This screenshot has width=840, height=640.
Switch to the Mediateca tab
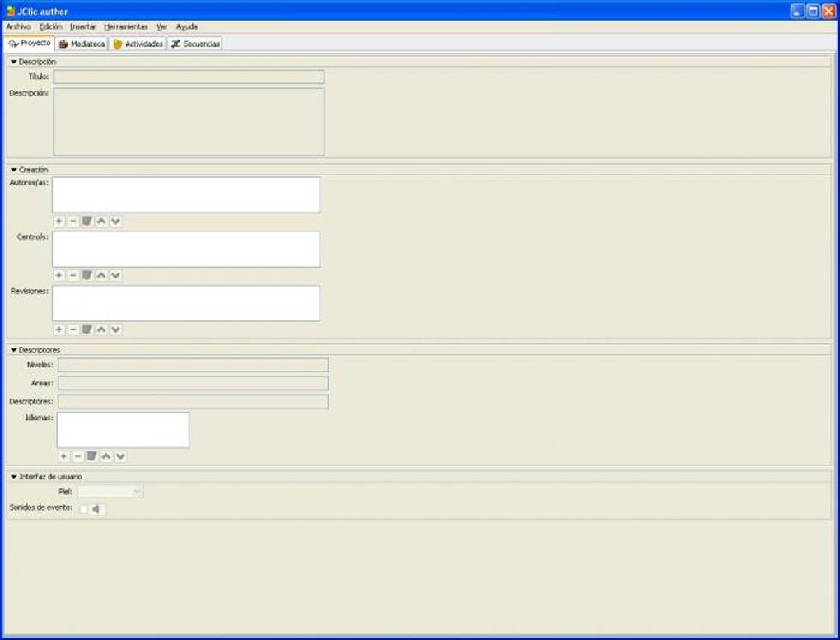click(x=82, y=44)
